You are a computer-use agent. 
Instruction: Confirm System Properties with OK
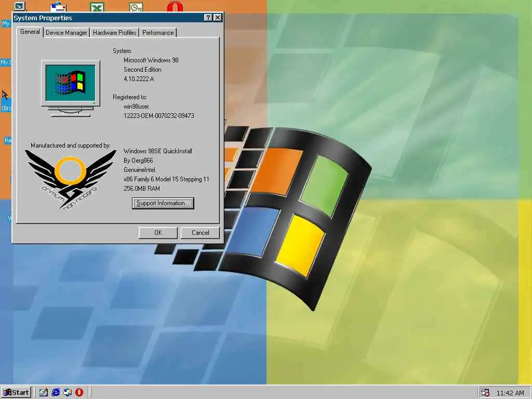[158, 233]
